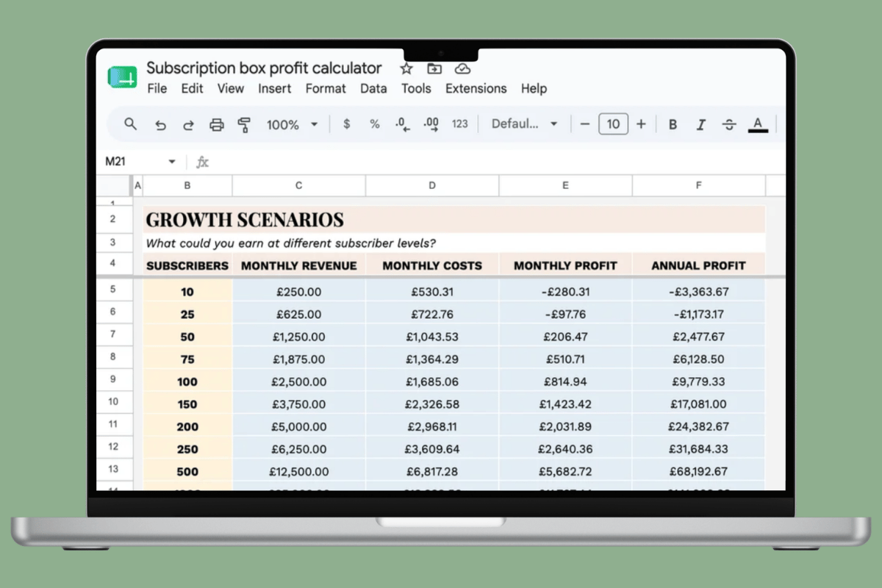Click the MONTHLY REVENUE heading cell
The width and height of the screenshot is (882, 588).
point(298,265)
